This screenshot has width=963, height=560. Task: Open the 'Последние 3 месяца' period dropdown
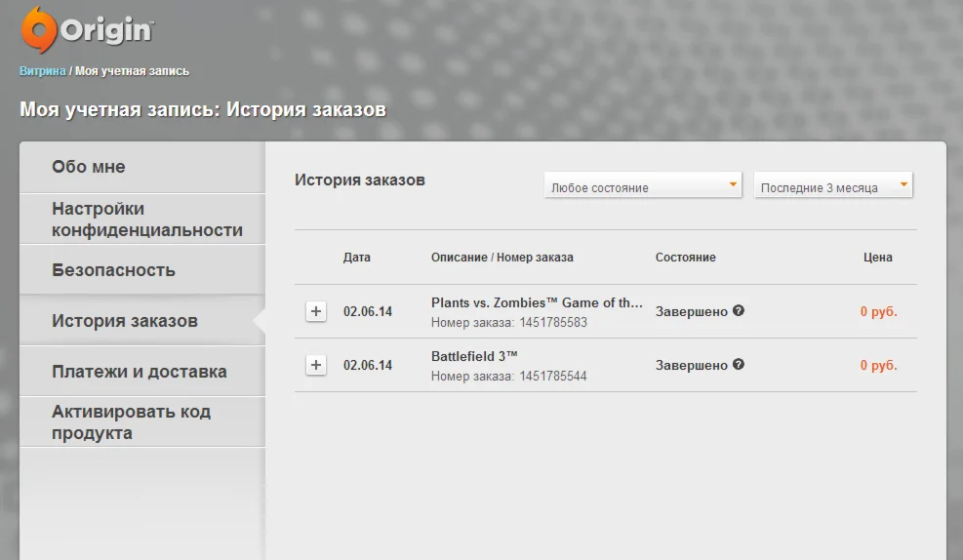click(833, 184)
